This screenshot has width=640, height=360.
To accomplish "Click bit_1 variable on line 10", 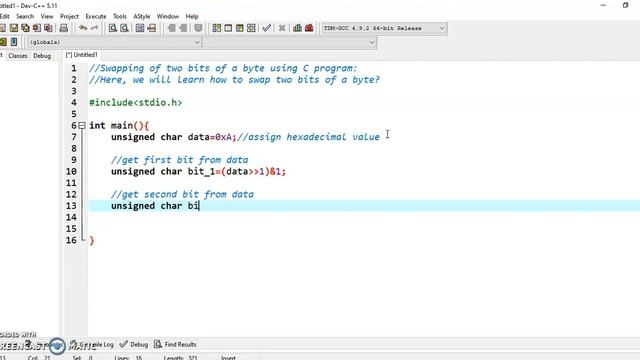I will (201, 171).
